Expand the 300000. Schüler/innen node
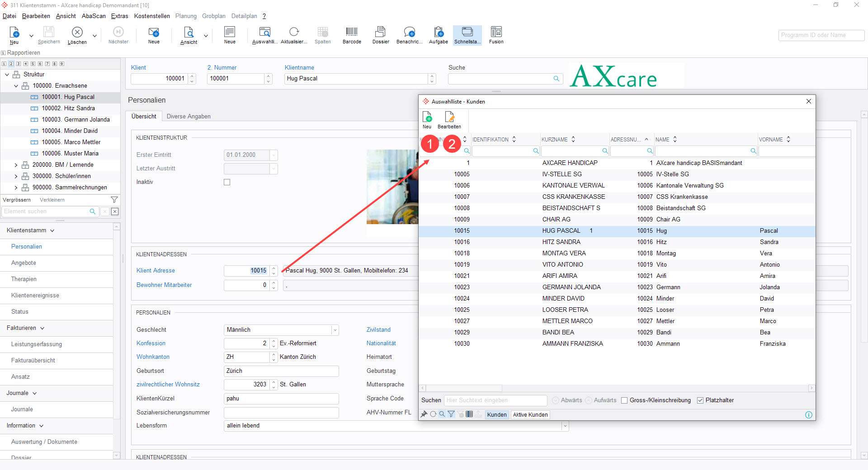Screen dimensions: 868x470 click(x=16, y=176)
